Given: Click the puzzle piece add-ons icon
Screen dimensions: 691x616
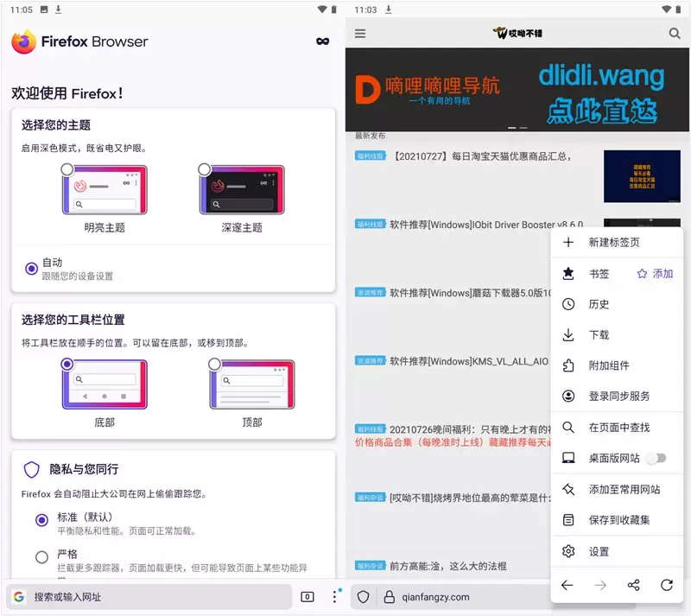Looking at the screenshot, I should pos(568,365).
